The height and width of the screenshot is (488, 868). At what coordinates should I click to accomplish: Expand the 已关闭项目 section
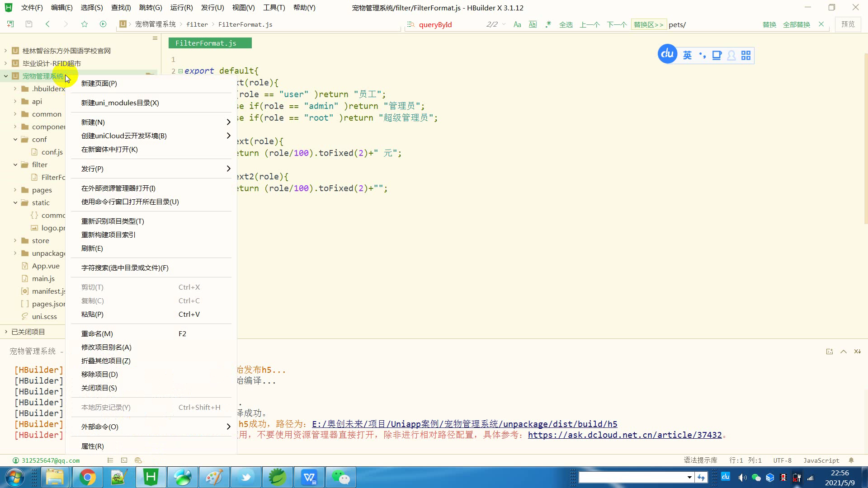point(6,332)
